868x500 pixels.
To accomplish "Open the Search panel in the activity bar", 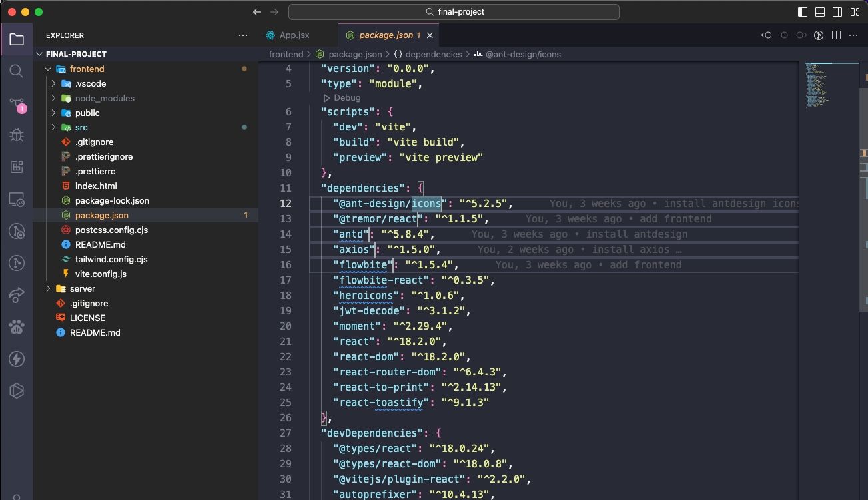I will click(17, 71).
